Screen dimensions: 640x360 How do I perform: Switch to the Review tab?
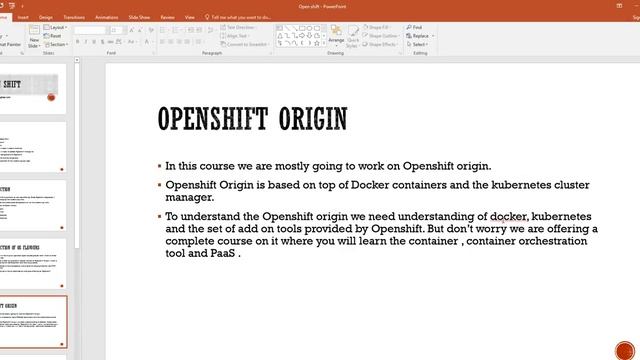(x=167, y=18)
